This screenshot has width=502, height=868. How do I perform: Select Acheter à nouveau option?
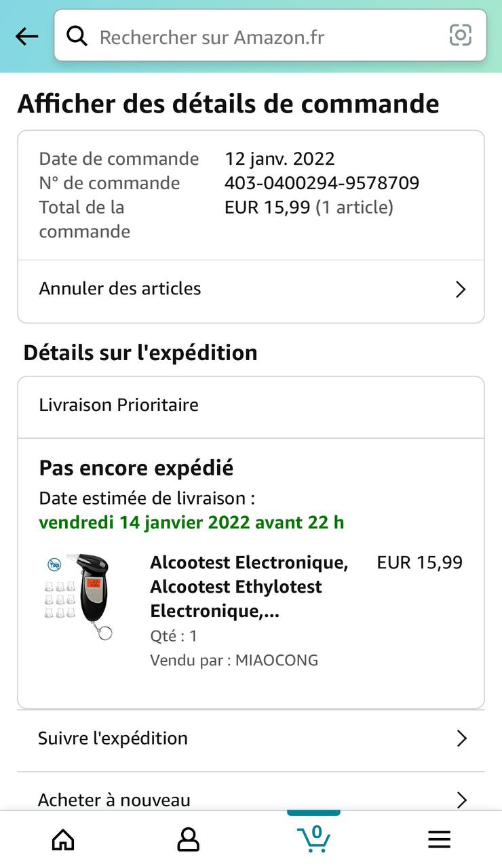click(251, 795)
